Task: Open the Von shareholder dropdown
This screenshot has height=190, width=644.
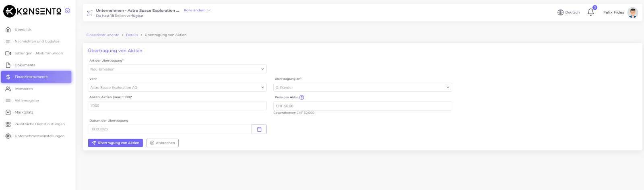Action: (177, 87)
